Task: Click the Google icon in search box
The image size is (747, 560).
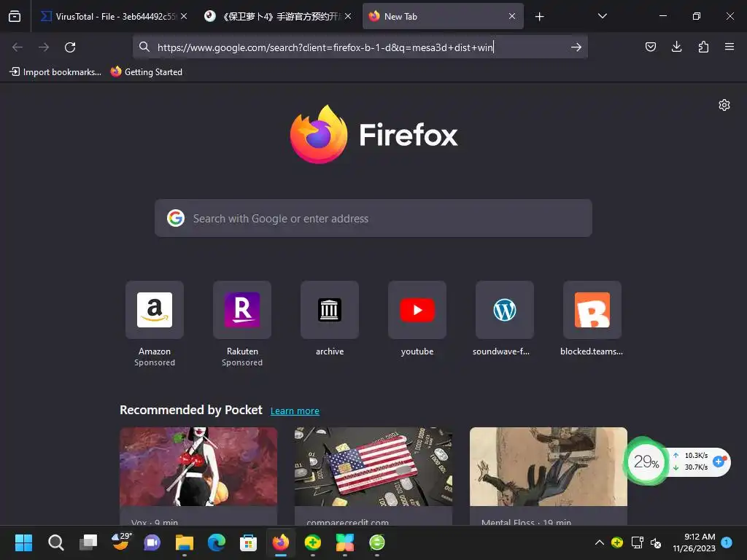Action: 176,218
